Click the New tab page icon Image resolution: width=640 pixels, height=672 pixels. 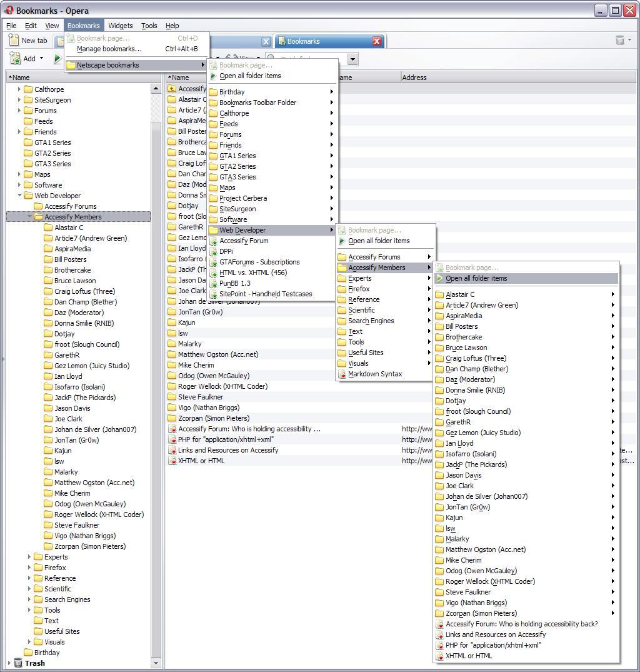(14, 40)
